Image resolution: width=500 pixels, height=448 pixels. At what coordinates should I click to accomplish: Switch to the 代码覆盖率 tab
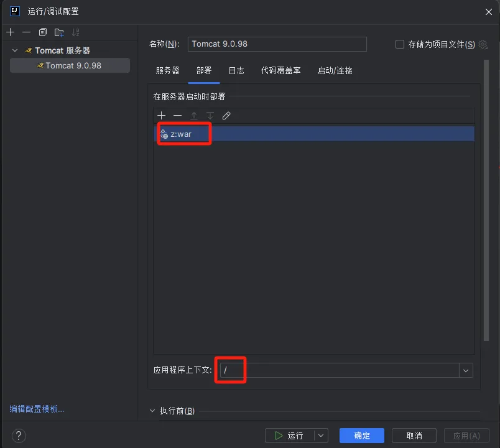[280, 70]
